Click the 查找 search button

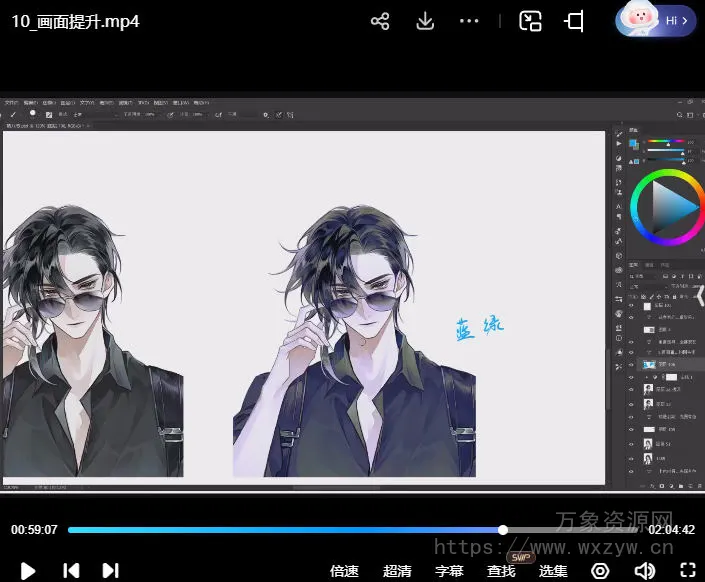501,571
